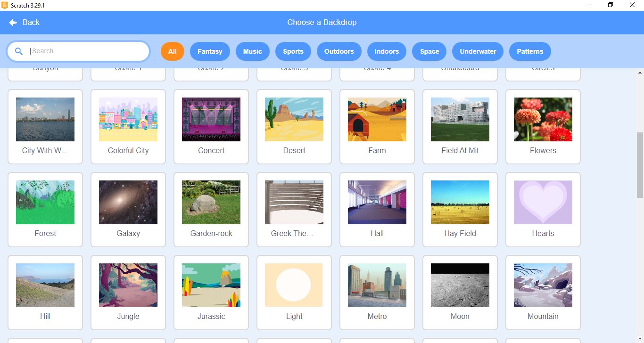Screen dimensions: 644x343
Task: Select the Light backdrop
Action: tap(294, 292)
